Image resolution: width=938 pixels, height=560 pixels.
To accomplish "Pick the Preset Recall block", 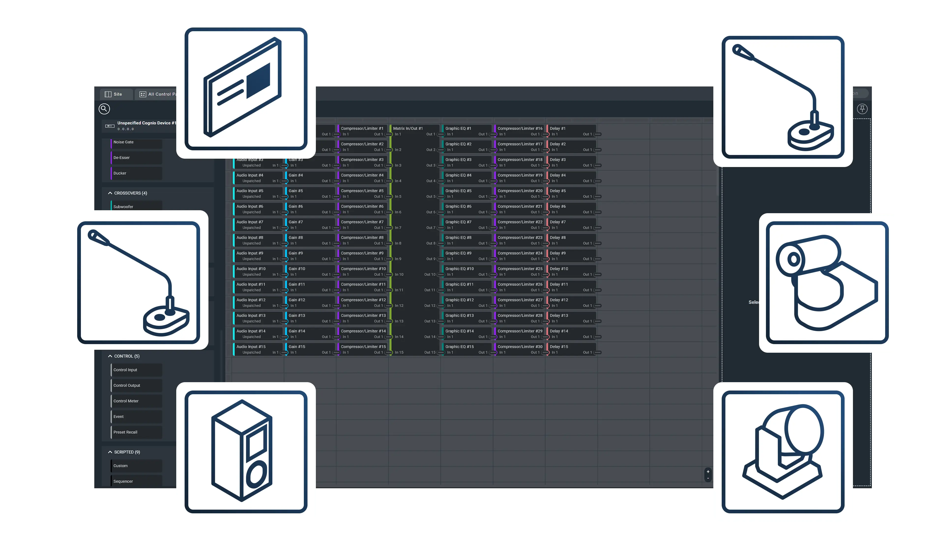I will point(137,432).
